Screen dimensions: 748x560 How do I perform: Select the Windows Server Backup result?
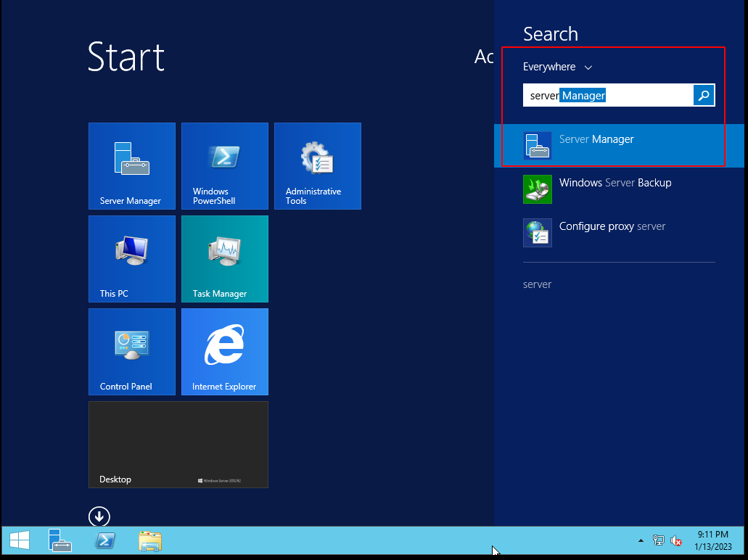(619, 189)
